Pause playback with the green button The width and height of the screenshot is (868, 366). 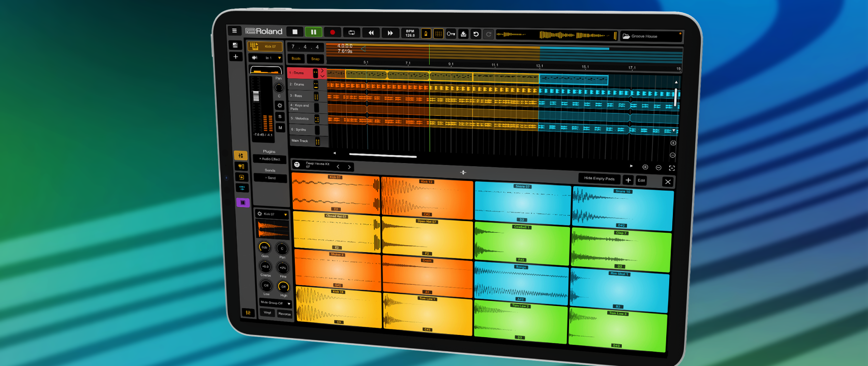tap(313, 32)
